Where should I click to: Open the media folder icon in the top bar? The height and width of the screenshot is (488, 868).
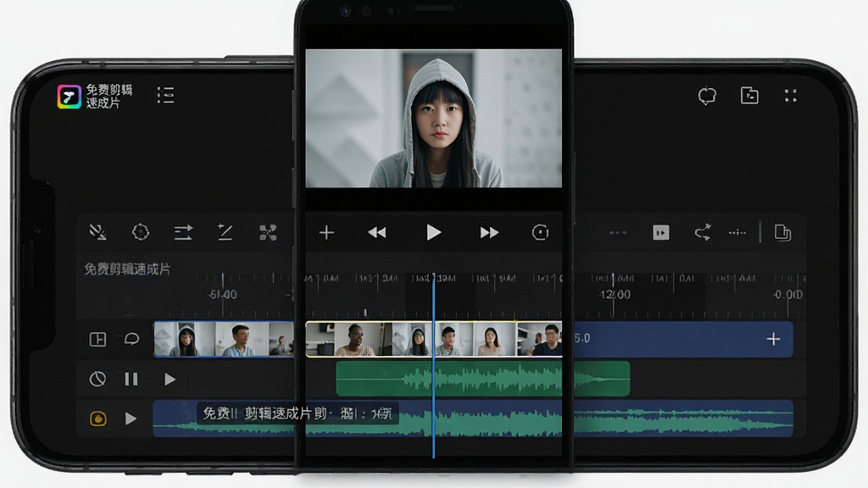coord(749,95)
